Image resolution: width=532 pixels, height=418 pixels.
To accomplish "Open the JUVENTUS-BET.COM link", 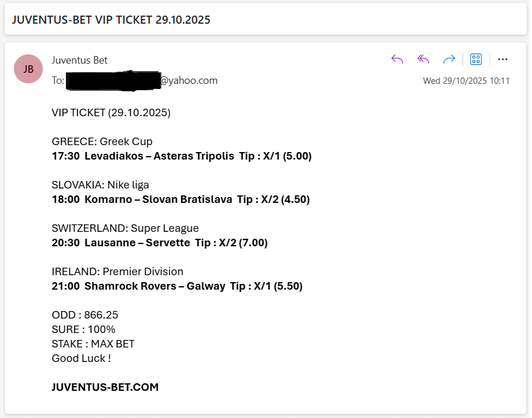I will click(x=105, y=387).
